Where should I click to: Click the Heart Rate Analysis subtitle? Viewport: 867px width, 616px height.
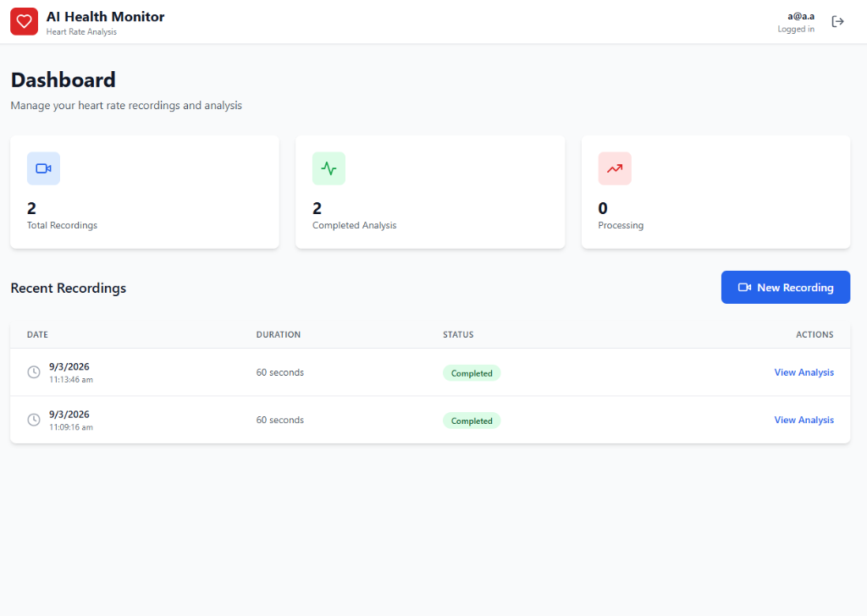[x=81, y=32]
